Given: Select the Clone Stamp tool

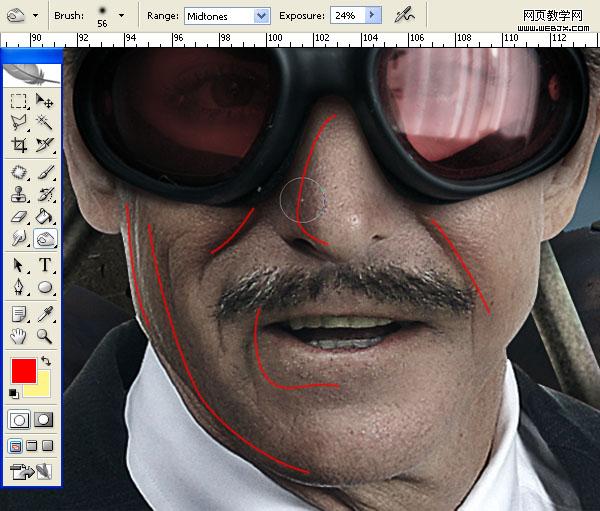Looking at the screenshot, I should pyautogui.click(x=19, y=193).
